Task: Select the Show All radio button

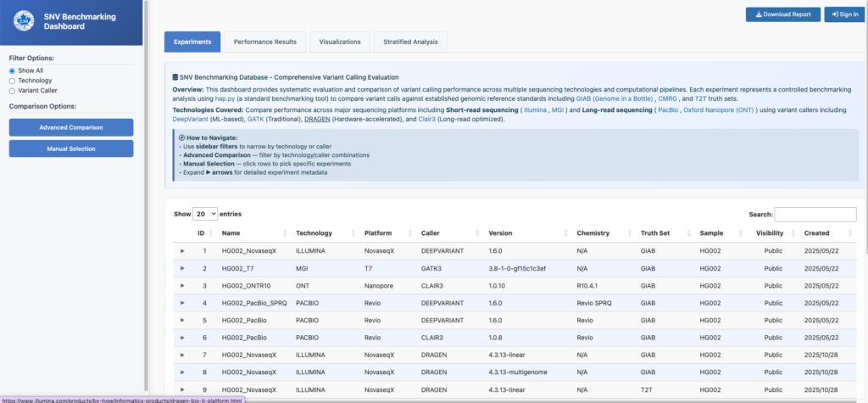Action: pyautogui.click(x=12, y=70)
